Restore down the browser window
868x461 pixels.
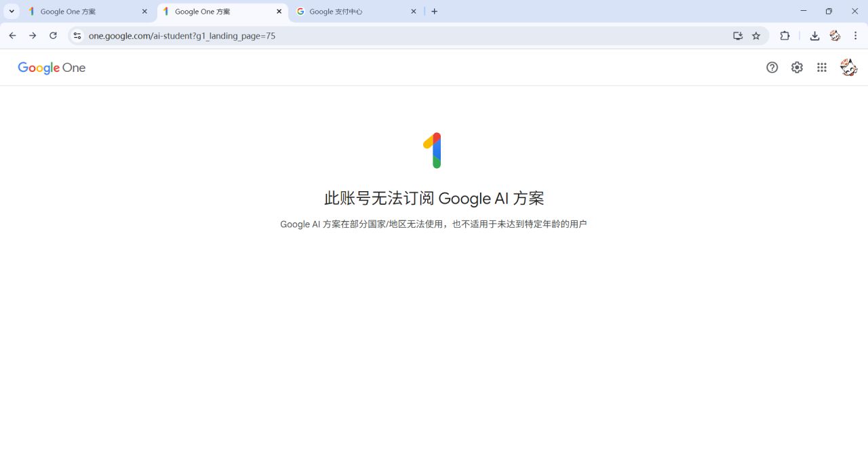829,11
